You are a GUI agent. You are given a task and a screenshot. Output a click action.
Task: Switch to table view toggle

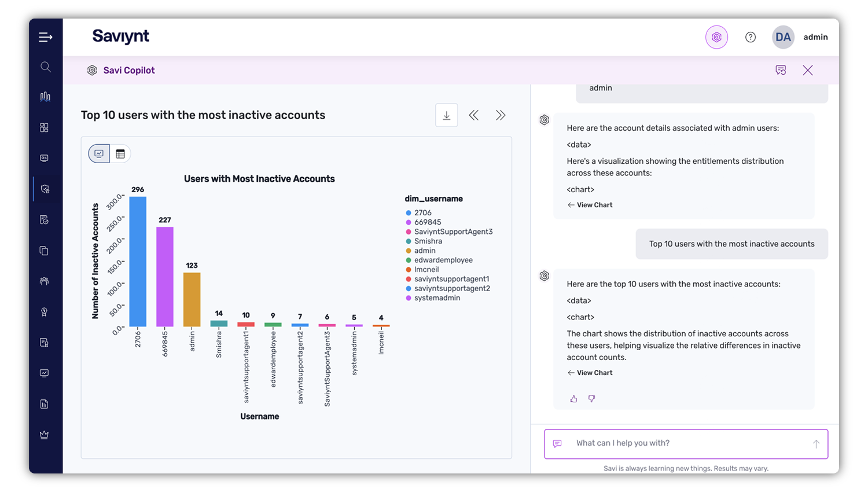pyautogui.click(x=120, y=153)
